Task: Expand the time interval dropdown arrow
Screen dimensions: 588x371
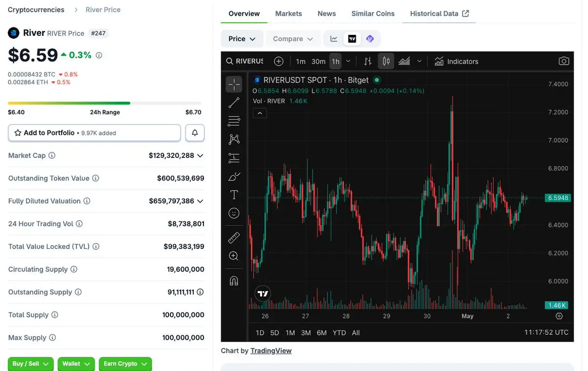Action: [x=348, y=61]
